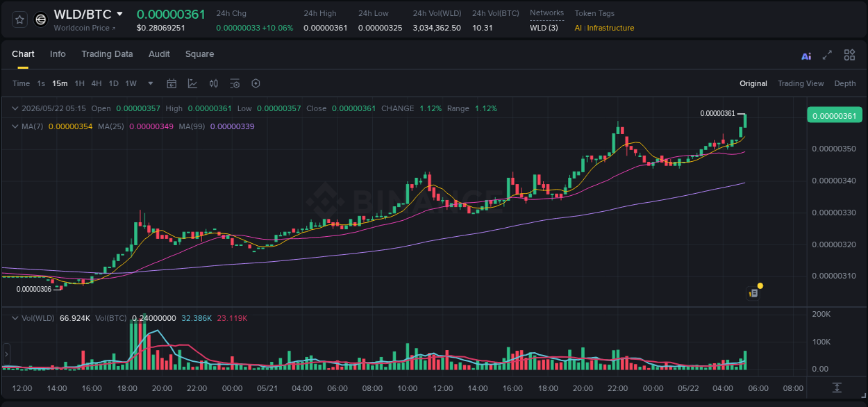
Task: Switch to Trading View chart
Action: click(801, 83)
